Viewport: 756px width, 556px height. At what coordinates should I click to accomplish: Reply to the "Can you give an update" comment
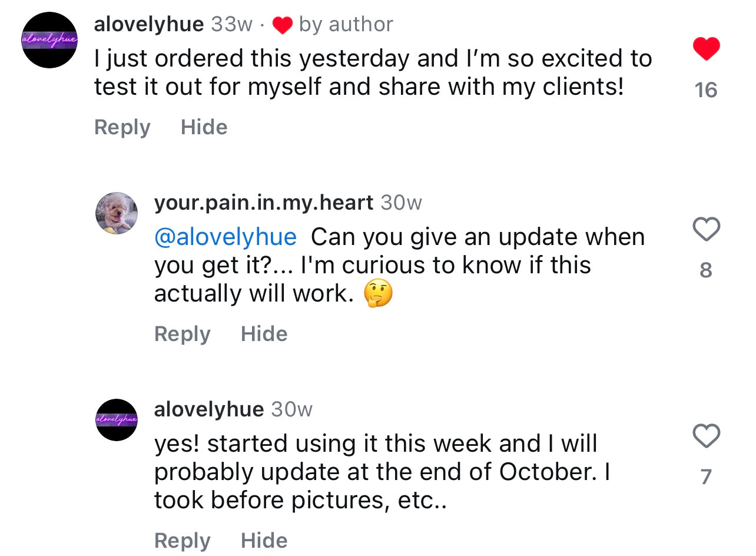tap(182, 334)
